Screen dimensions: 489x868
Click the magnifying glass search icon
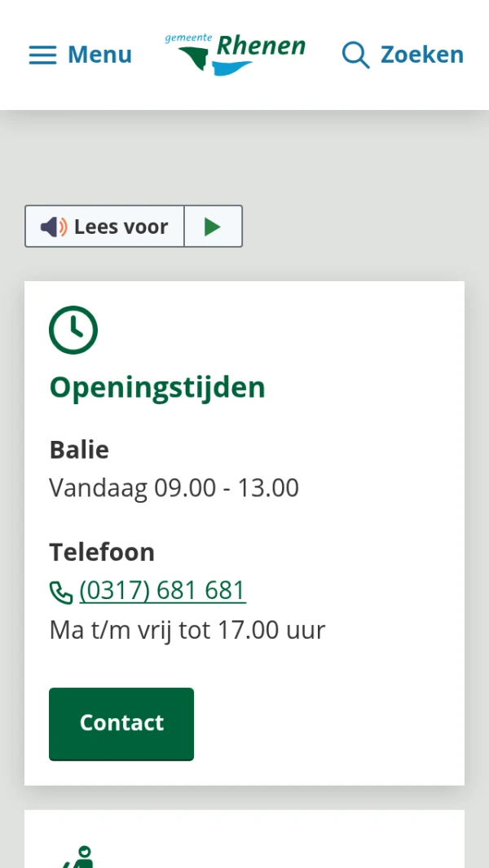(355, 55)
